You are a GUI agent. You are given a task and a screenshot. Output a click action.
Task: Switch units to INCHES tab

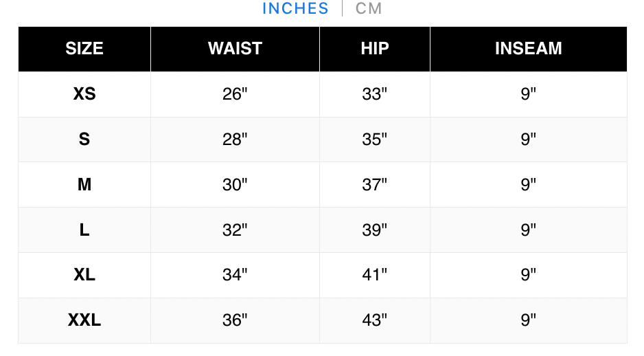(x=295, y=9)
